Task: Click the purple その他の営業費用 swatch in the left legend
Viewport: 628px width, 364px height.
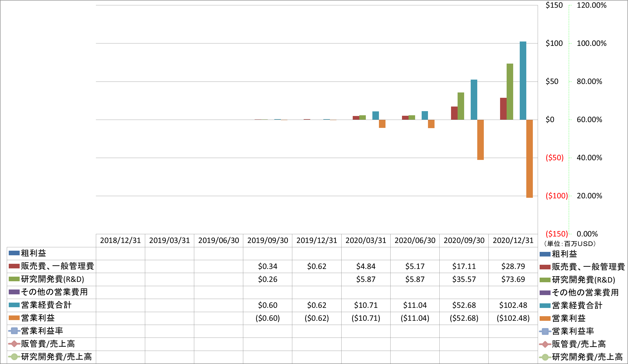Action: pyautogui.click(x=14, y=292)
